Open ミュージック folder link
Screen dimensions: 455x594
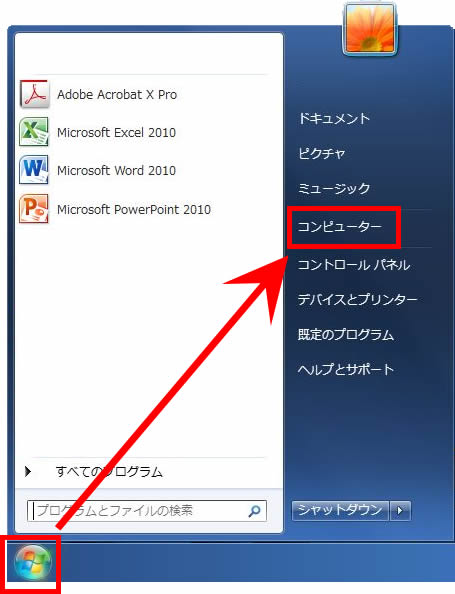(x=334, y=188)
